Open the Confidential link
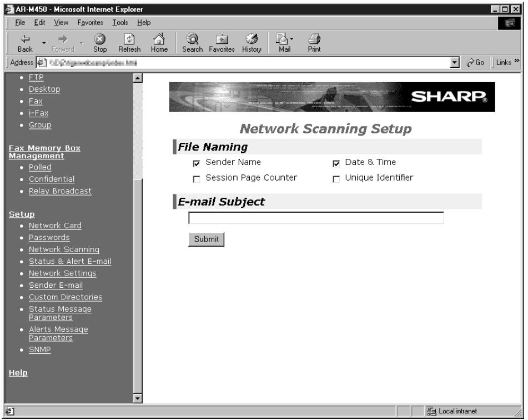 (52, 179)
